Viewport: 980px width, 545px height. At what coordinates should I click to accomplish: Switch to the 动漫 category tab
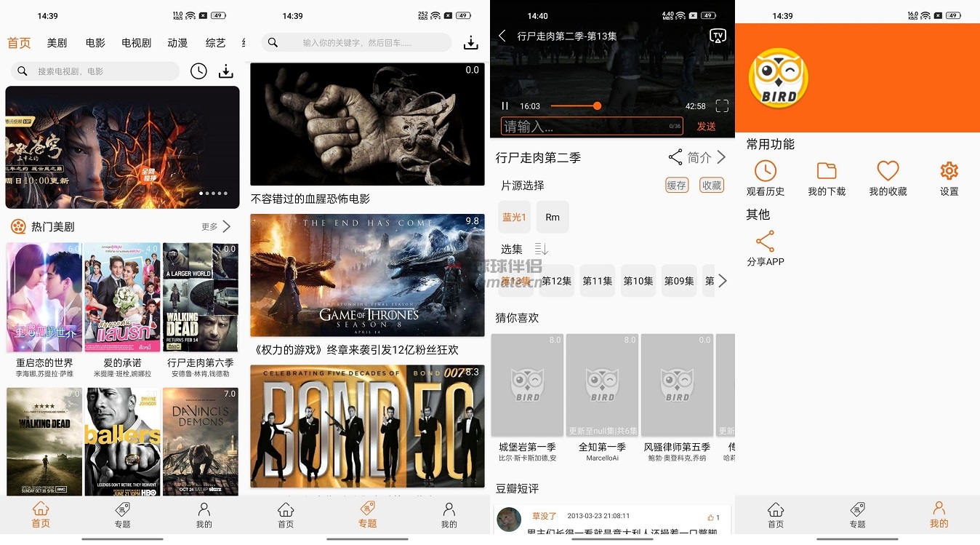[177, 43]
